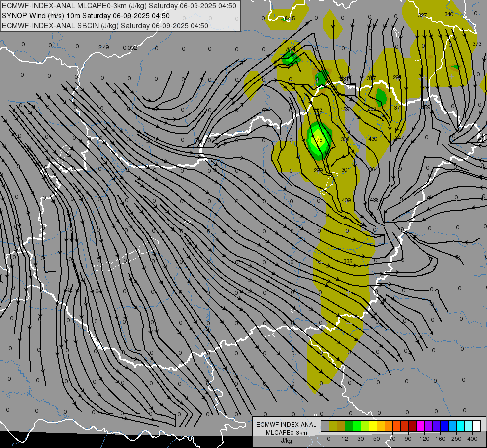Click the legend tick label 30
The width and height of the screenshot is (487, 448).
pos(361,439)
